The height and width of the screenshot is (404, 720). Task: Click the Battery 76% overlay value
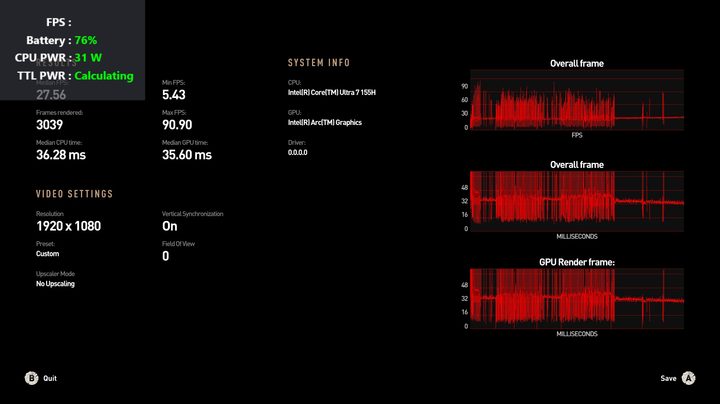click(x=86, y=40)
